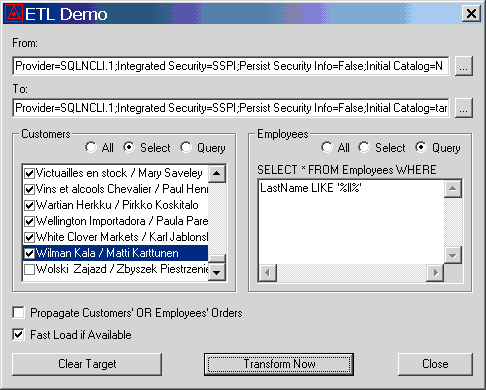Click query box horizontal scroll right arrow
This screenshot has height=390, width=486.
click(435, 273)
